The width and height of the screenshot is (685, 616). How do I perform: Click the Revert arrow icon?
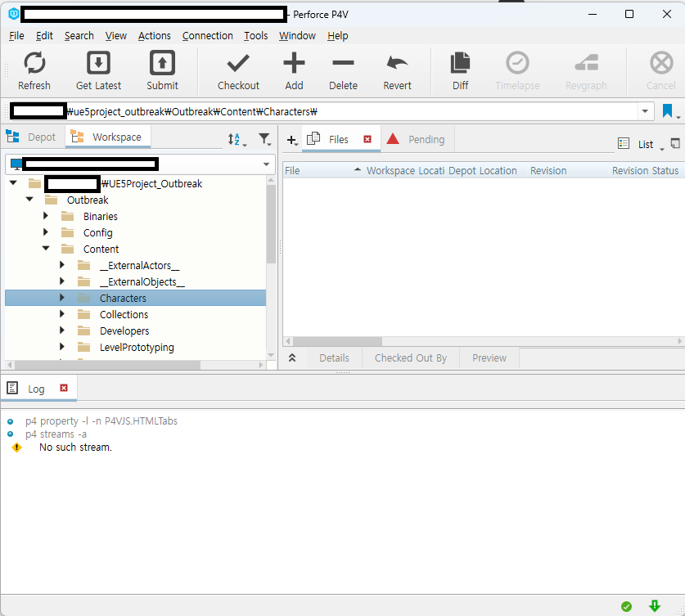tap(397, 63)
